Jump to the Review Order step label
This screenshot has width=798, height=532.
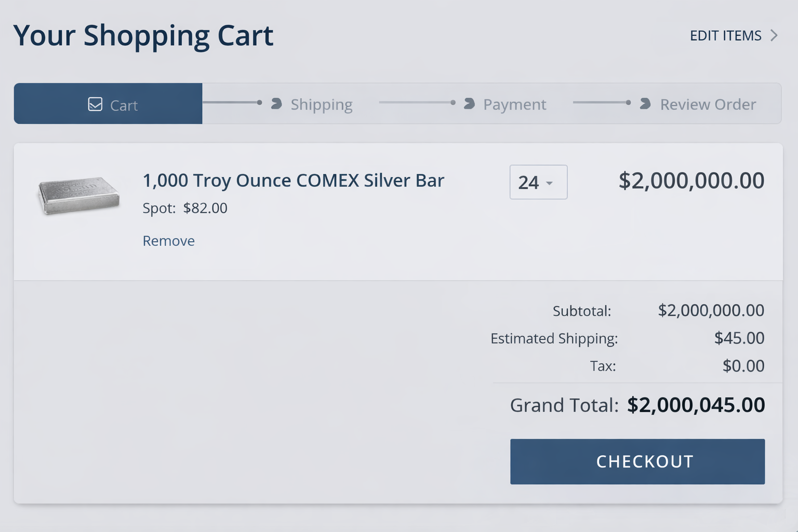pos(708,104)
